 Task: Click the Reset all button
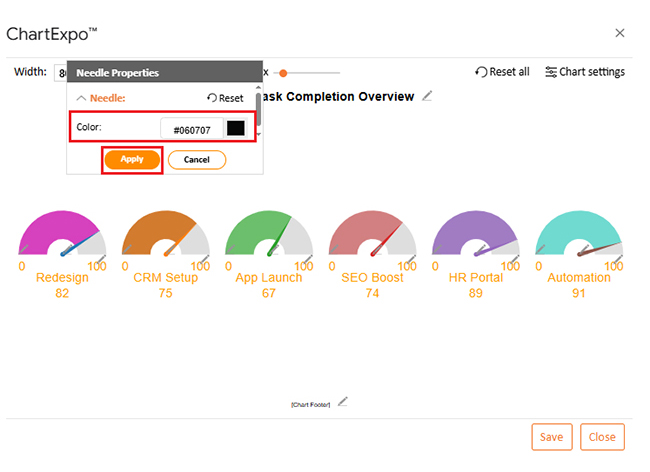pyautogui.click(x=503, y=72)
